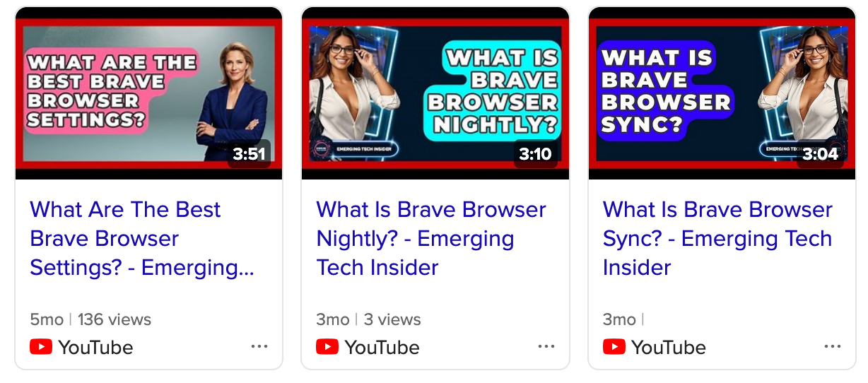Click the 3:51 duration badge
This screenshot has height=383, width=868.
249,154
